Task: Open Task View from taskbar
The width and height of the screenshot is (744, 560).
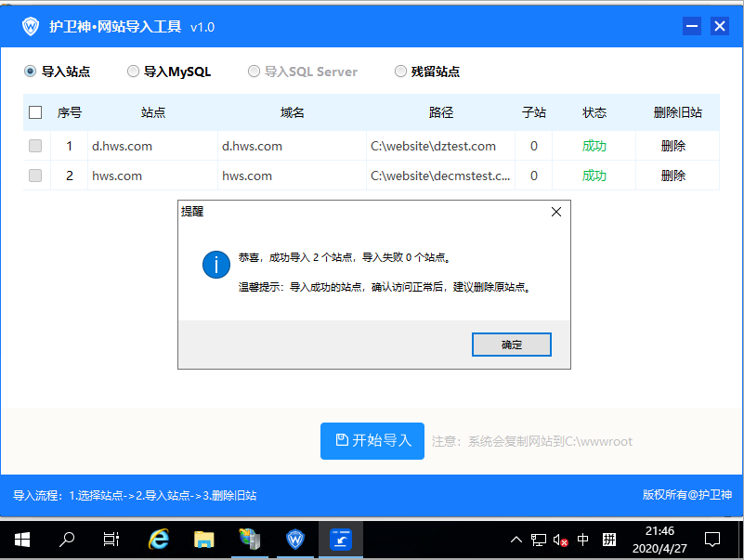Action: pyautogui.click(x=111, y=539)
